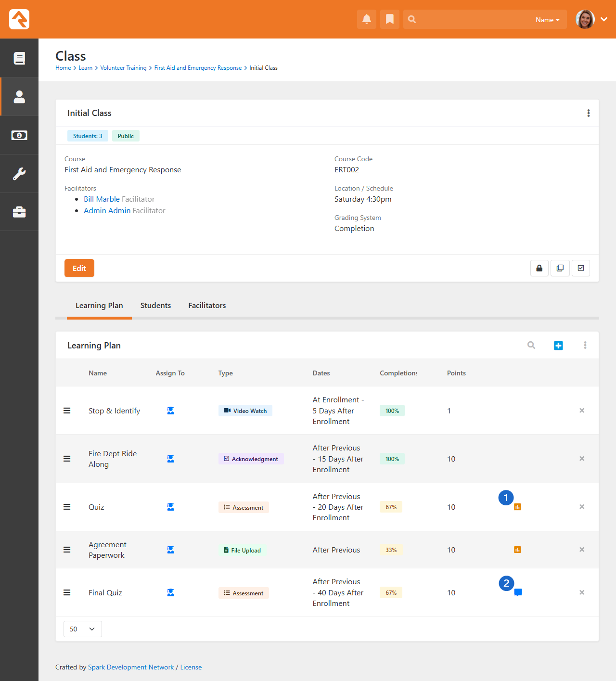Switch to the Facilitators tab

click(207, 306)
